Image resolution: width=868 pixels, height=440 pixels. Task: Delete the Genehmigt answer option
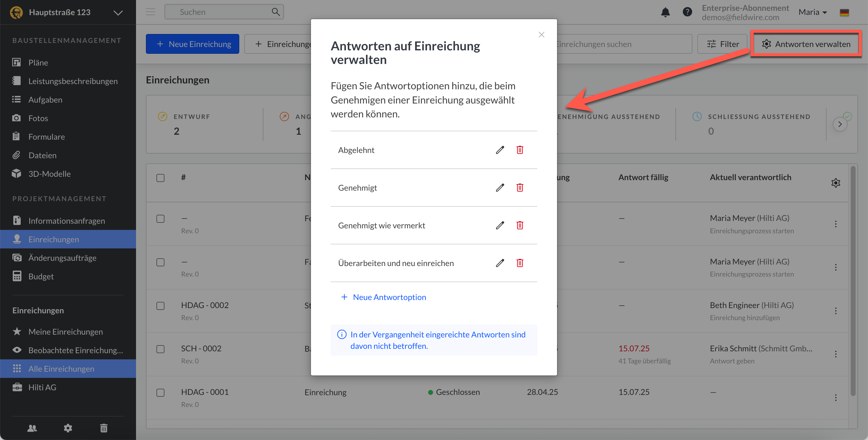click(520, 188)
